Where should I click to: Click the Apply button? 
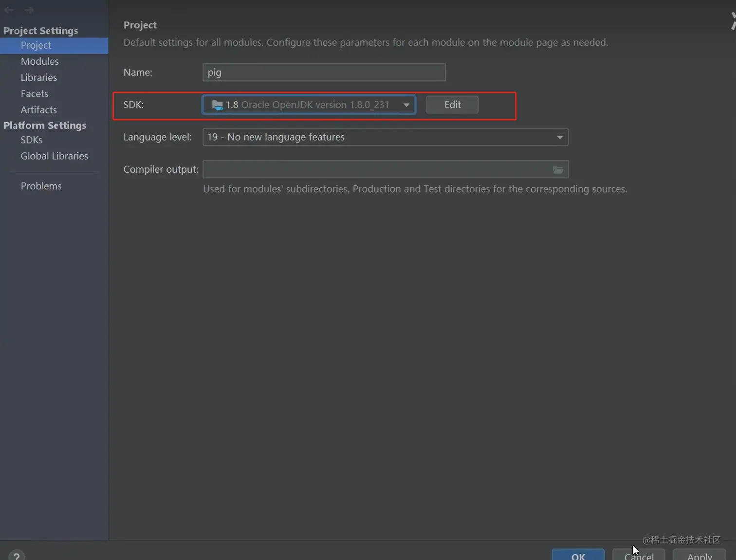click(699, 555)
